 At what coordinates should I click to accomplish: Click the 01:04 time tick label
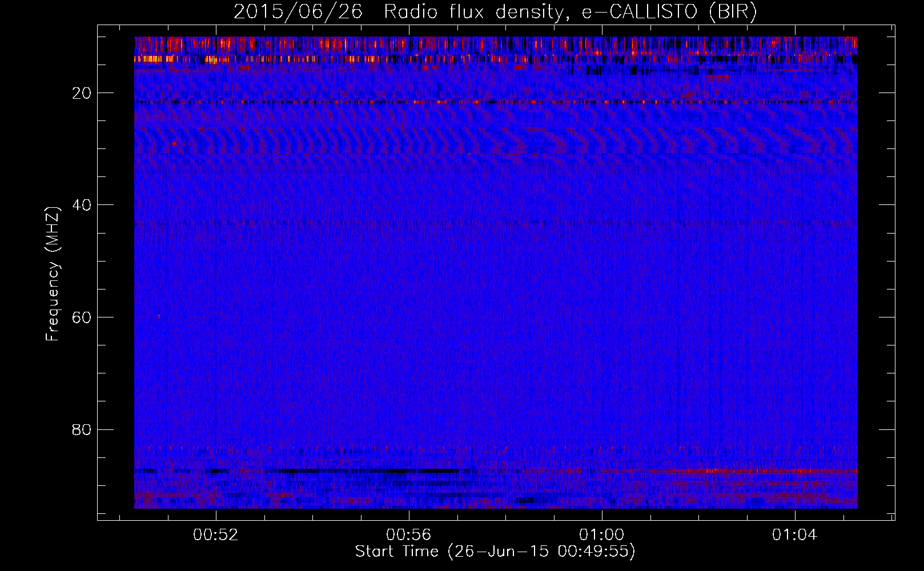794,535
